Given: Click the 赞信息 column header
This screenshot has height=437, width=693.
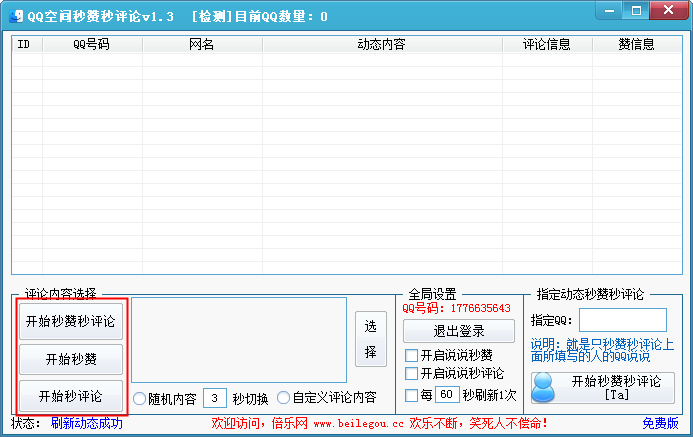Looking at the screenshot, I should coord(637,44).
